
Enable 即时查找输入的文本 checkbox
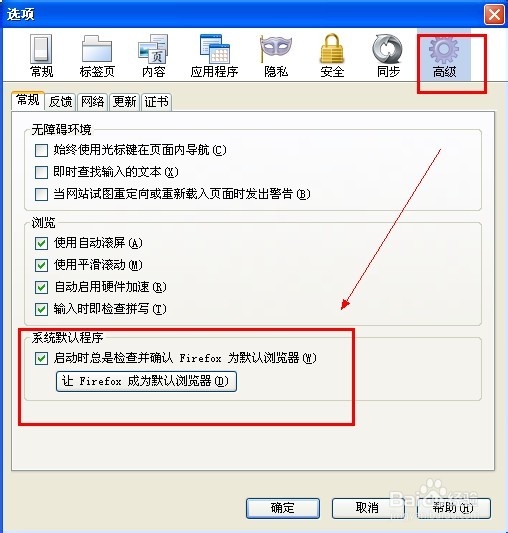(x=41, y=172)
